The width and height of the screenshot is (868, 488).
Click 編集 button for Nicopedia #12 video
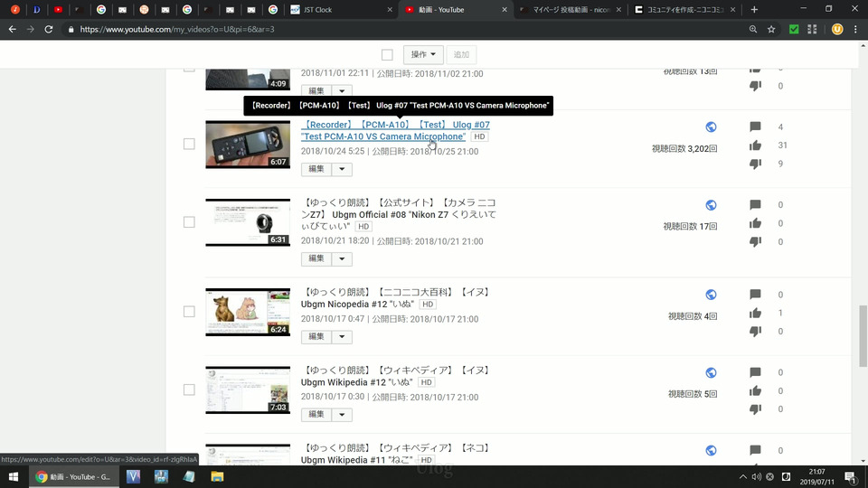pyautogui.click(x=316, y=336)
